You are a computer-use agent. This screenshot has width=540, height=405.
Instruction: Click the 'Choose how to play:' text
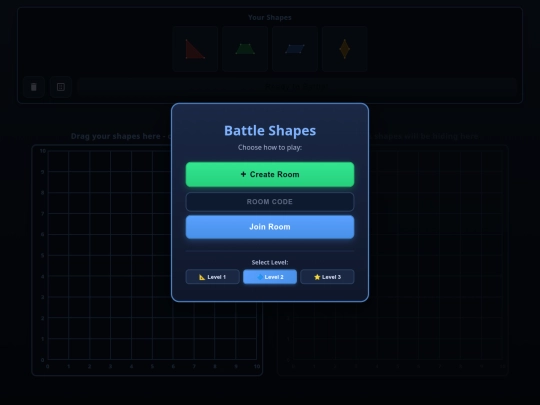click(x=270, y=147)
